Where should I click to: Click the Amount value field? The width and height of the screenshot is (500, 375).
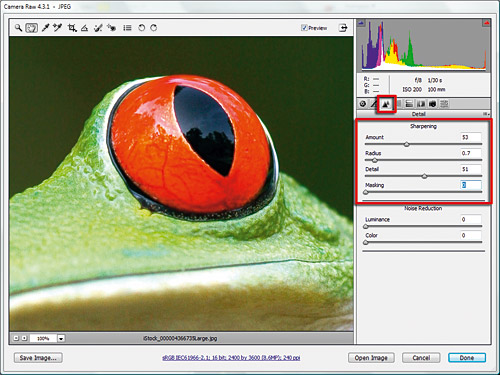(x=471, y=137)
